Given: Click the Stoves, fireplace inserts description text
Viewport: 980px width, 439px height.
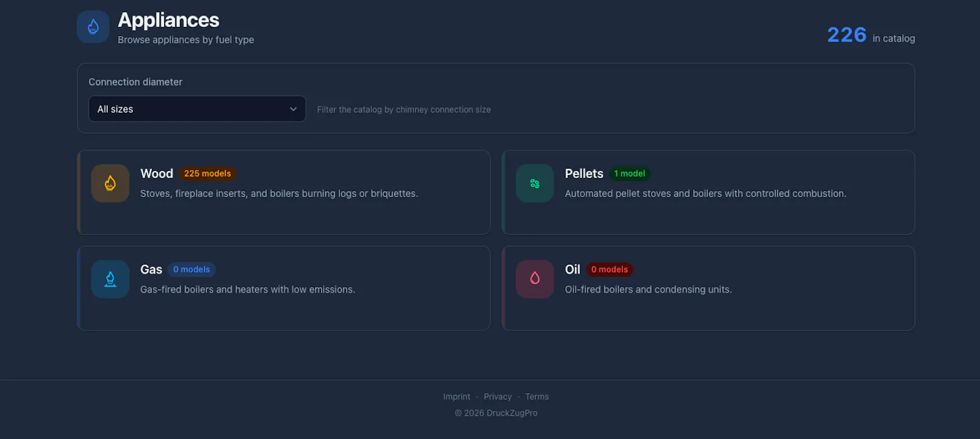Looking at the screenshot, I should [x=279, y=193].
